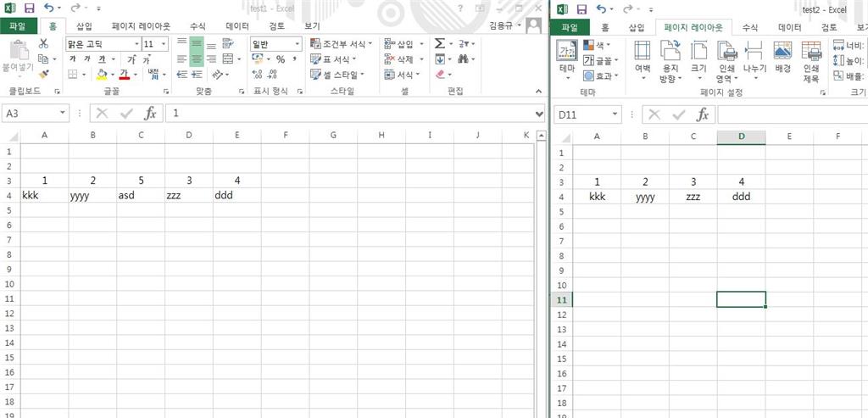Switch to the 검토 tab in test2
Screen dimensions: 868x418
pos(829,27)
